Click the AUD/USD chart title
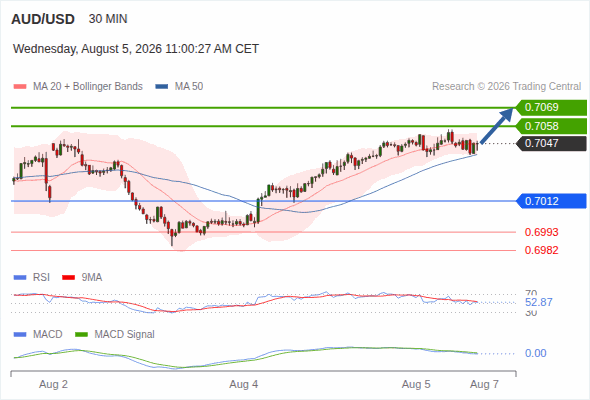 point(43,19)
